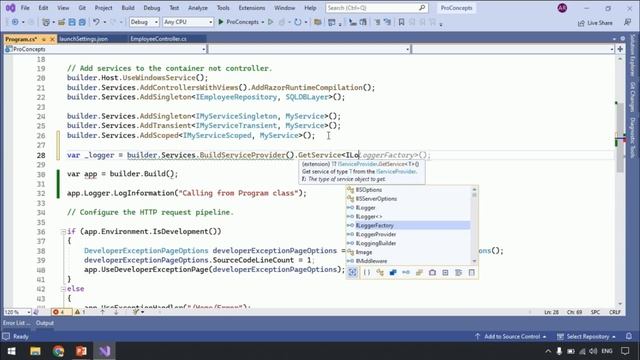
Task: Open the Any CPU platform dropdown
Action: click(x=188, y=22)
